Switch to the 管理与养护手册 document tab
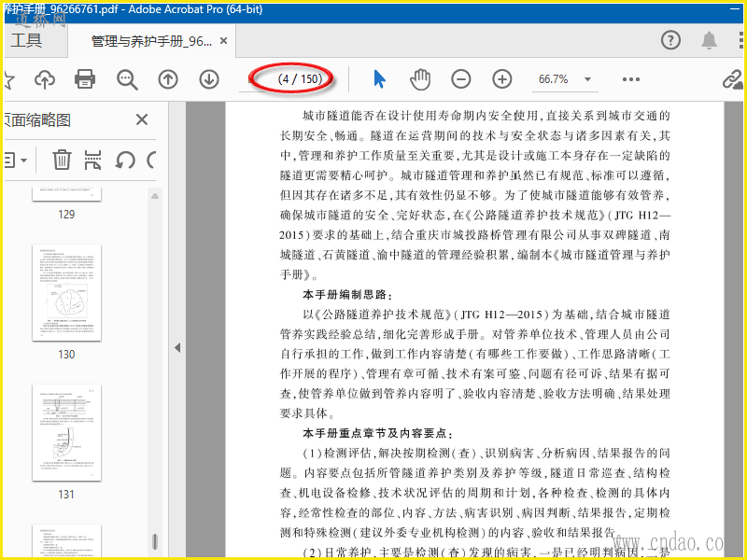 151,41
